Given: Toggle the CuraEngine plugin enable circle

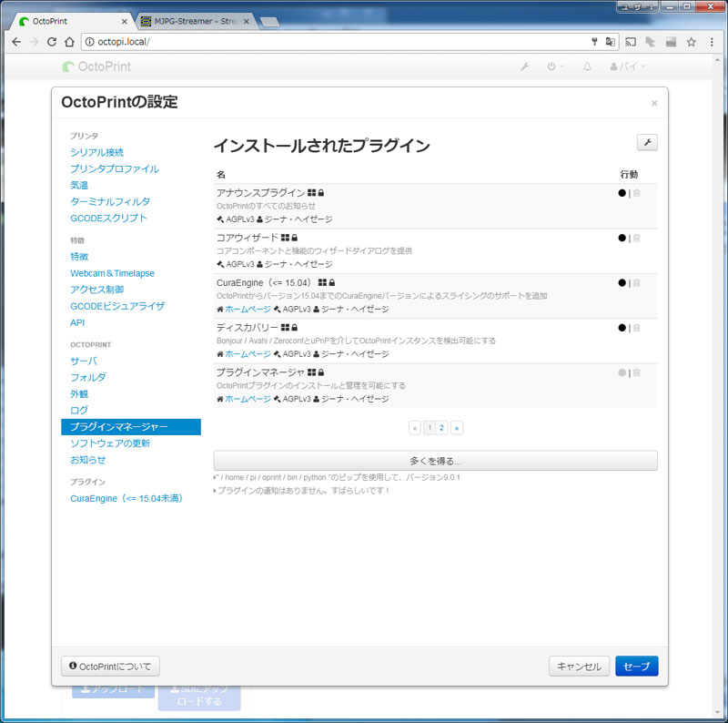Looking at the screenshot, I should 622,283.
